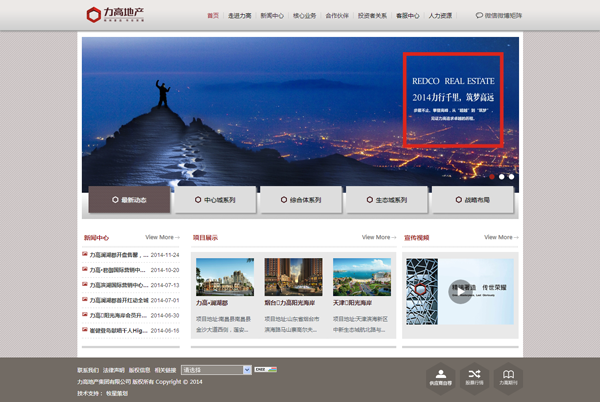The height and width of the screenshot is (402, 600).
Task: Click the 联系我们 footer link
Action: point(88,370)
